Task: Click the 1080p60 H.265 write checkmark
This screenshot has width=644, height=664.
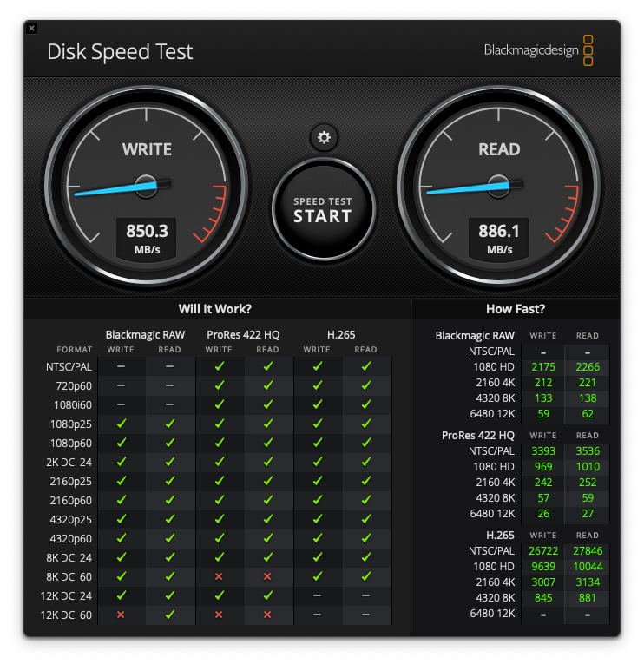Action: pyautogui.click(x=318, y=443)
